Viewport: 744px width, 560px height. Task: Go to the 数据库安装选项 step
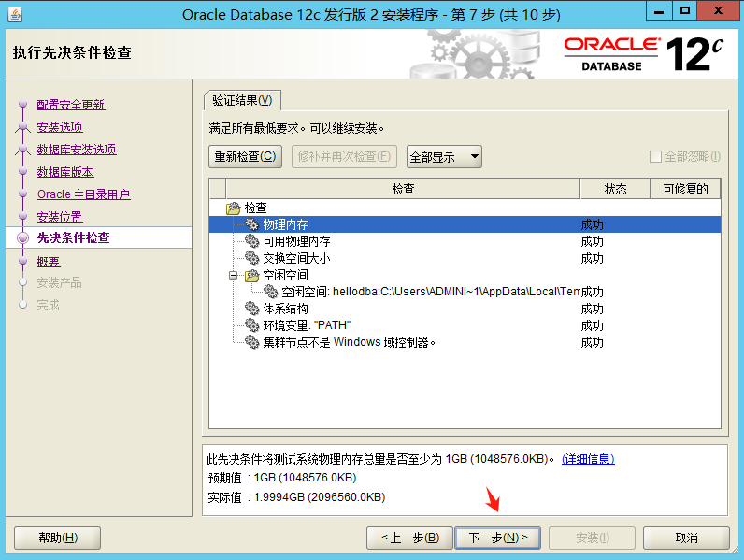coord(77,150)
